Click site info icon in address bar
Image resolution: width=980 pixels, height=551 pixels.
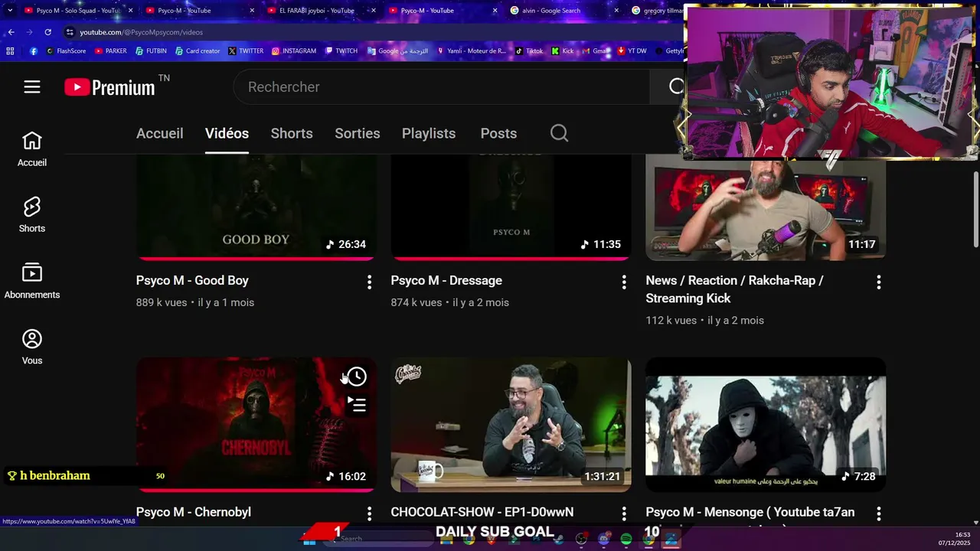point(70,32)
